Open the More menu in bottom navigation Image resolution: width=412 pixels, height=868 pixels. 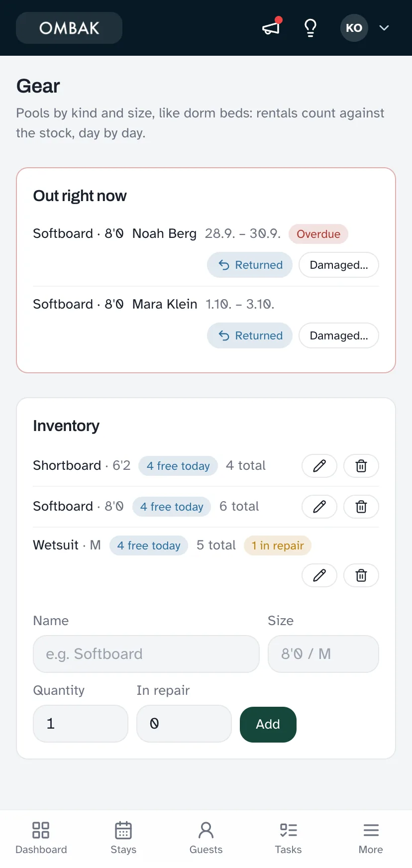click(371, 839)
